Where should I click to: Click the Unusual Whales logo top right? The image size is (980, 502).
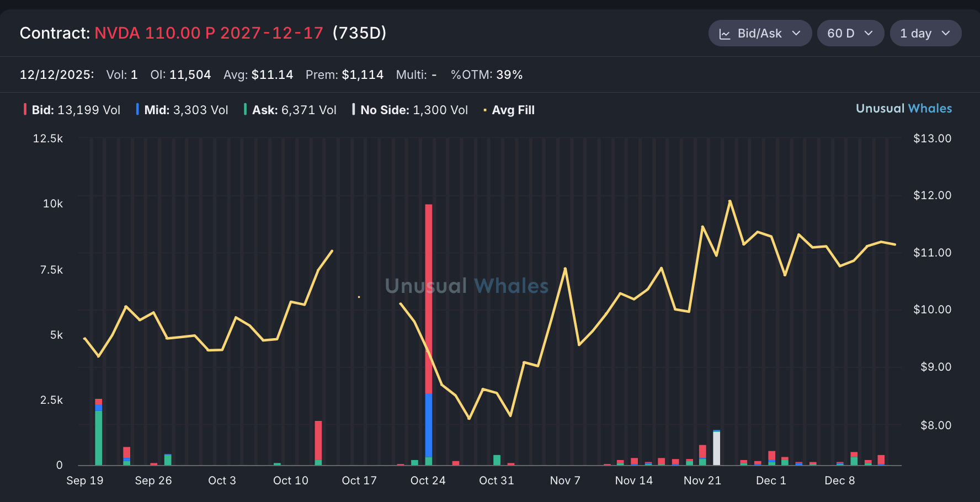903,109
